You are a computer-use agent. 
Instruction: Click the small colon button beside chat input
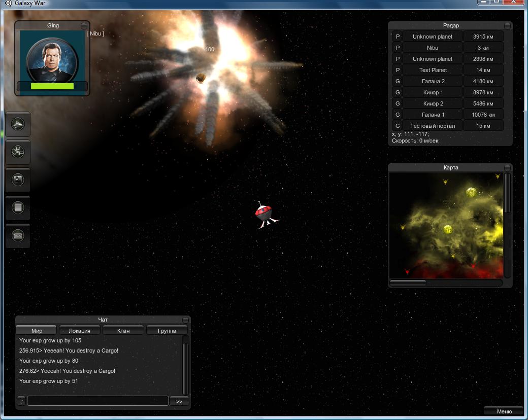tap(21, 401)
